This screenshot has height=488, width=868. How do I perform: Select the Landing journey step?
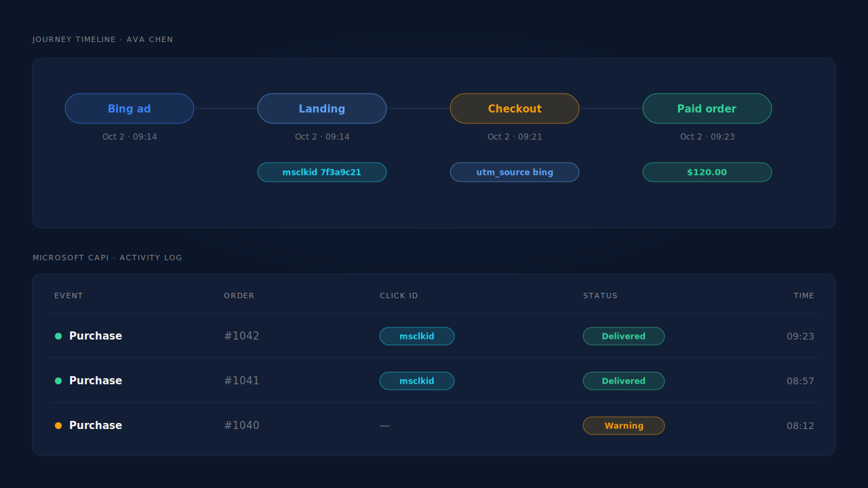click(x=322, y=108)
